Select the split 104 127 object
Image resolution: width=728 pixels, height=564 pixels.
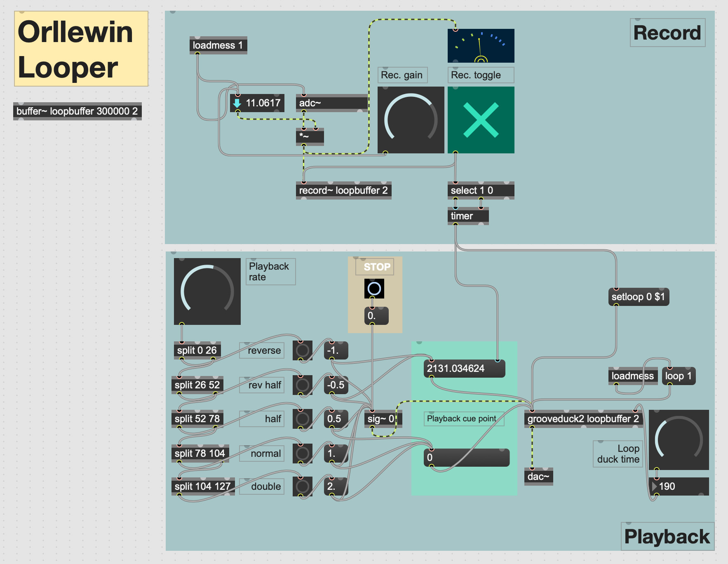[203, 486]
